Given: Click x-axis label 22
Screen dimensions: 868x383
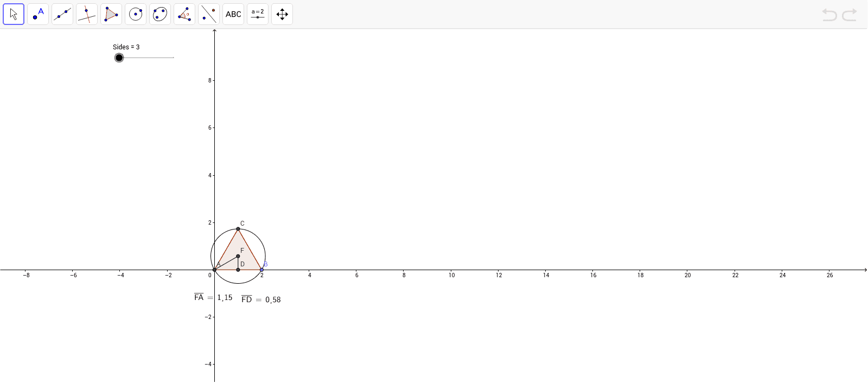Looking at the screenshot, I should [736, 275].
